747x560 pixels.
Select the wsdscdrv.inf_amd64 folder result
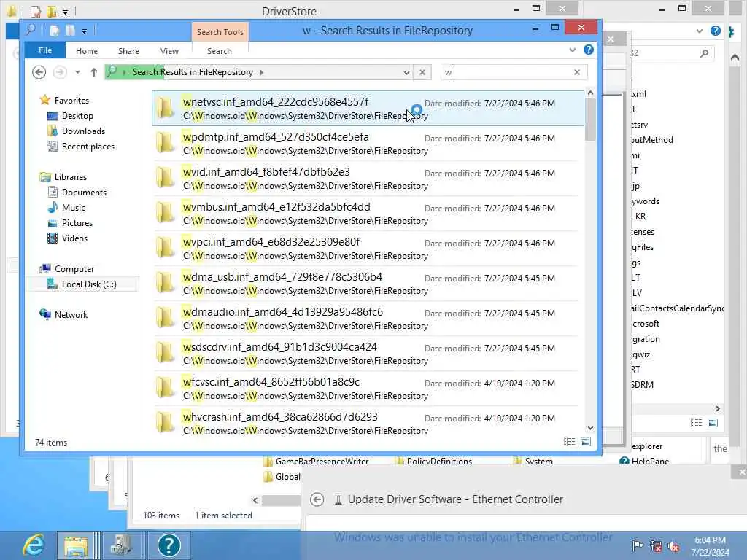click(x=368, y=354)
